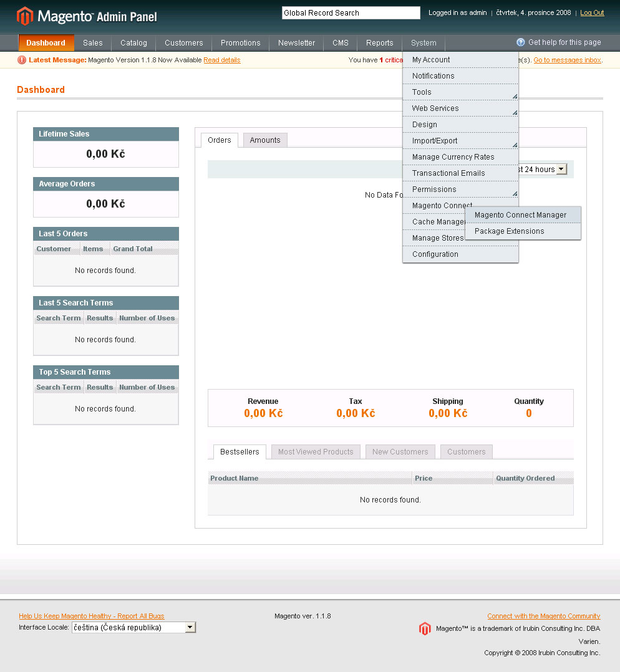
Task: Expand the Web Services submenu arrow
Action: pyautogui.click(x=515, y=113)
